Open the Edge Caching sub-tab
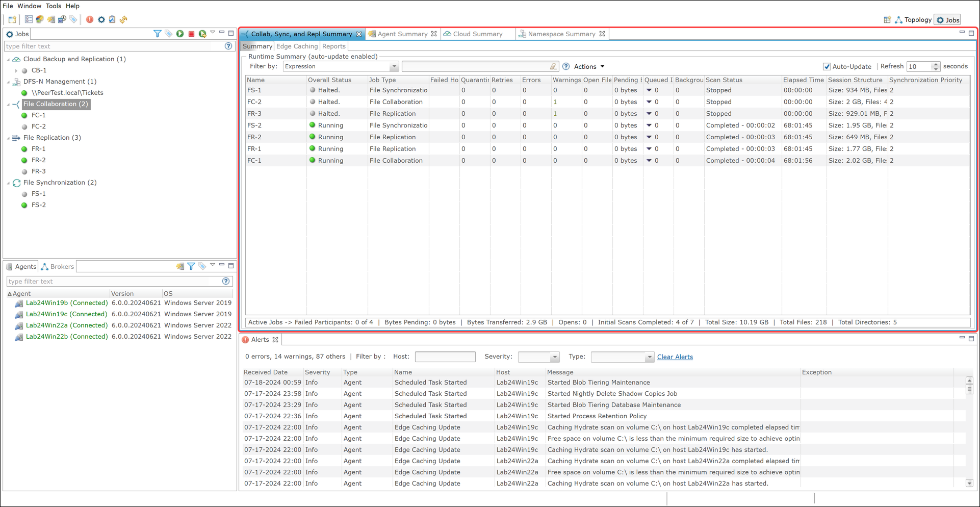 tap(297, 46)
